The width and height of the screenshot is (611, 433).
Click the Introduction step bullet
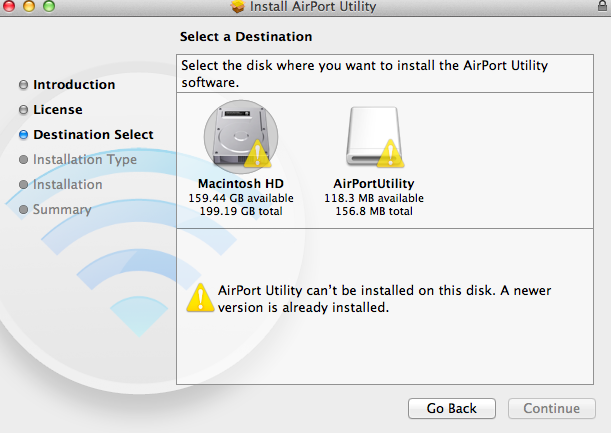point(23,85)
